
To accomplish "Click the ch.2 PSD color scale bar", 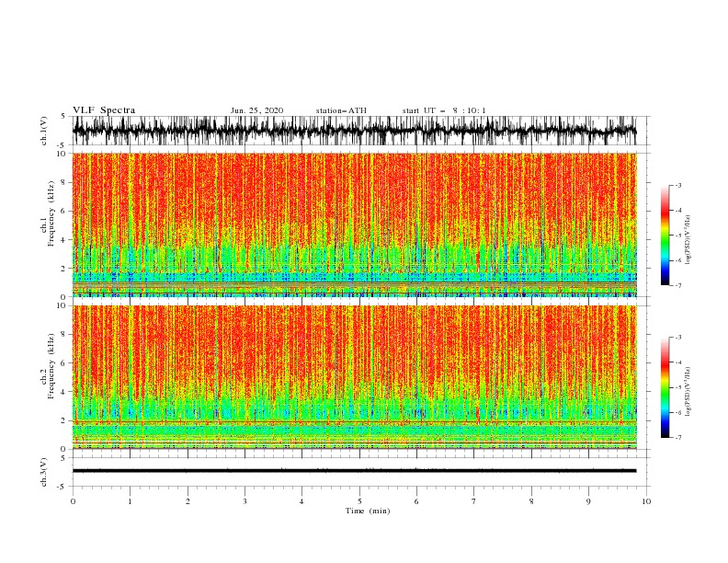I will pos(665,387).
